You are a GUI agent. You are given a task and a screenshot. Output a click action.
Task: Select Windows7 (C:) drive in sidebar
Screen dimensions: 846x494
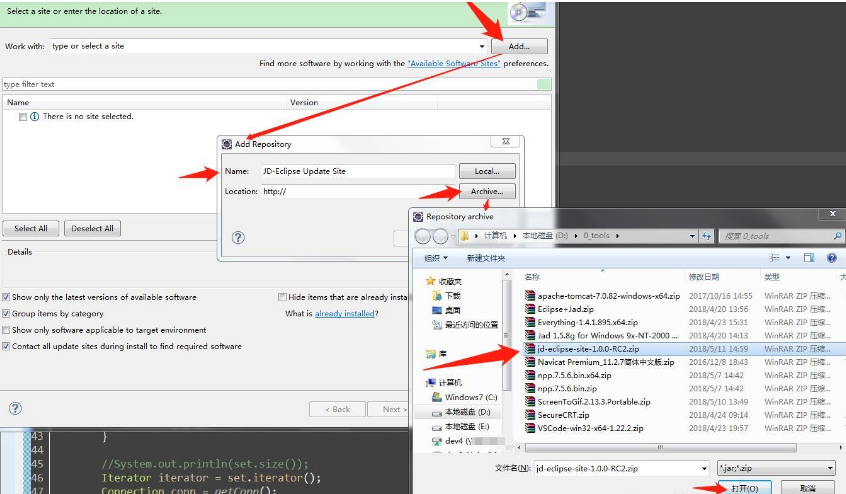(x=465, y=397)
